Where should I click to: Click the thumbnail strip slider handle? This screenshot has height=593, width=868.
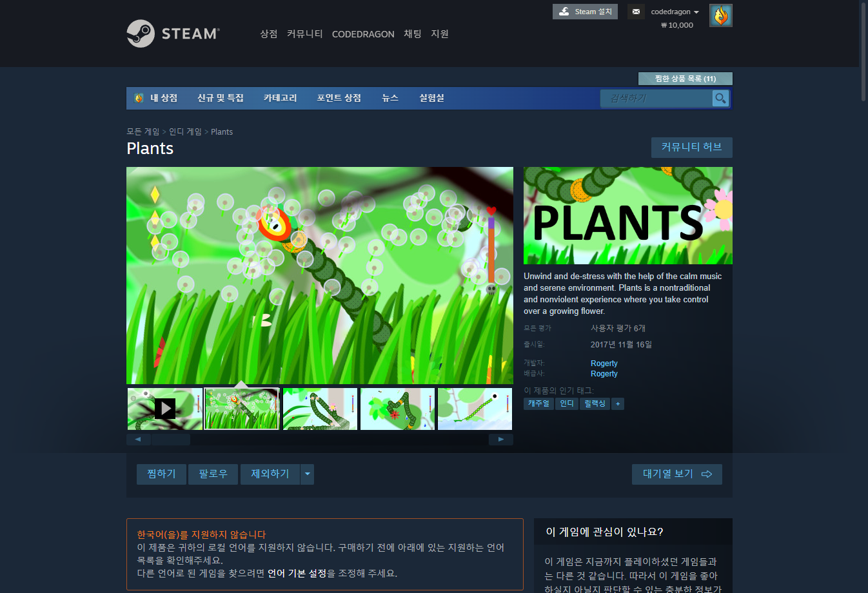tap(171, 439)
